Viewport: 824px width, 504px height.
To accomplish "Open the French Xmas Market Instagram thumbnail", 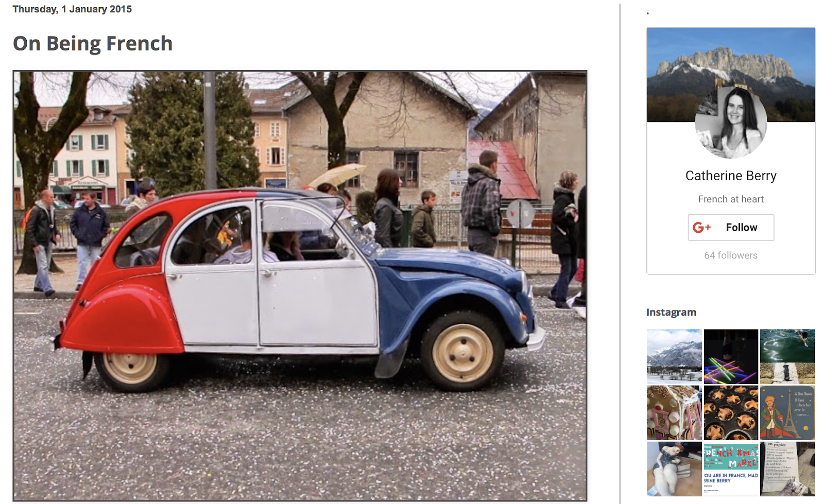I will (731, 469).
